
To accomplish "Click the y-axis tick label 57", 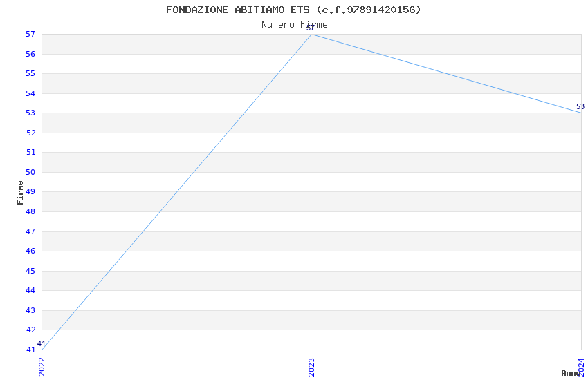I will (x=30, y=35).
